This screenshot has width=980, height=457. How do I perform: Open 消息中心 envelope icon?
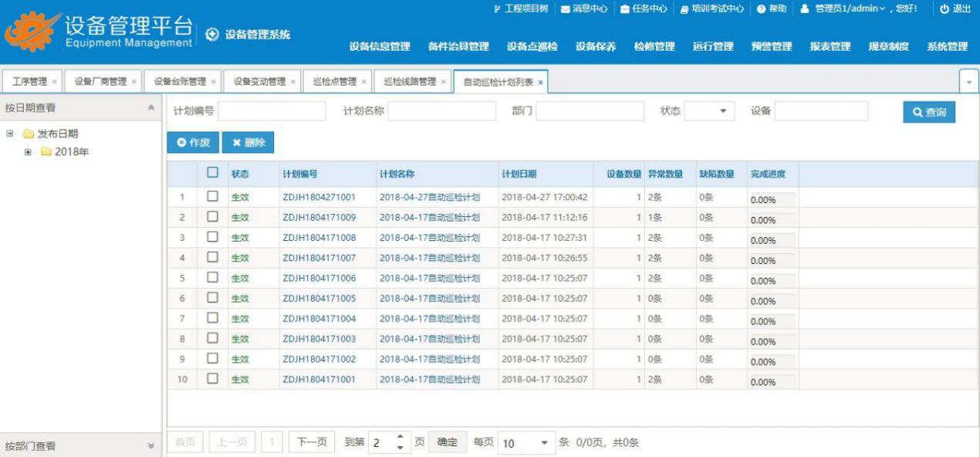point(565,8)
